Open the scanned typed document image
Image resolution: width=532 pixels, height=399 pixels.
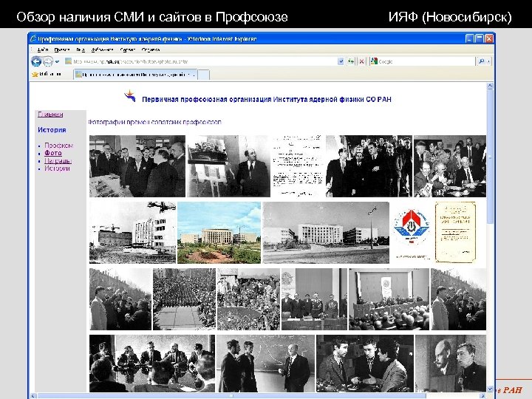pos(298,166)
